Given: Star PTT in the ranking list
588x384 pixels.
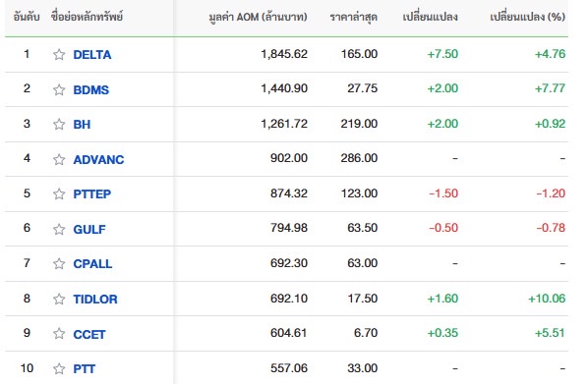Looking at the screenshot, I should (x=59, y=368).
